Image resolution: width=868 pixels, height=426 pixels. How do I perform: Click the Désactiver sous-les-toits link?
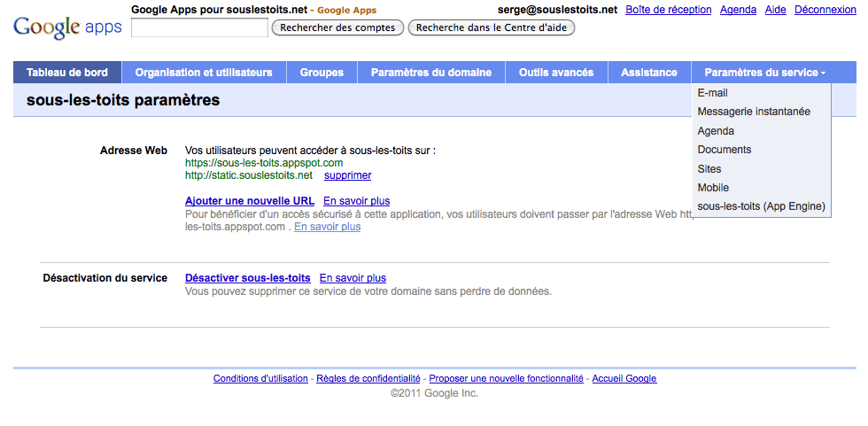click(x=248, y=278)
